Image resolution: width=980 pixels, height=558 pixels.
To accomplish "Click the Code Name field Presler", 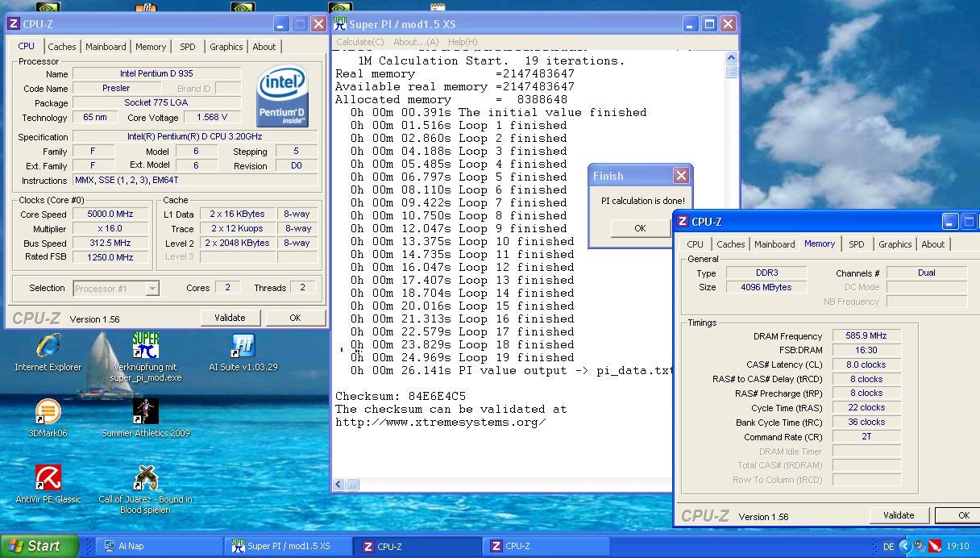I will (x=116, y=88).
